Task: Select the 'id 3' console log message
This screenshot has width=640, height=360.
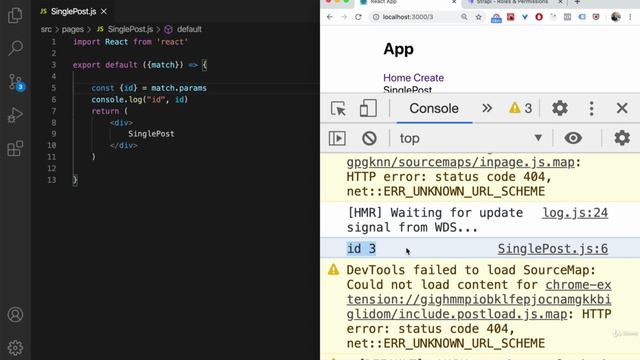Action: 361,249
